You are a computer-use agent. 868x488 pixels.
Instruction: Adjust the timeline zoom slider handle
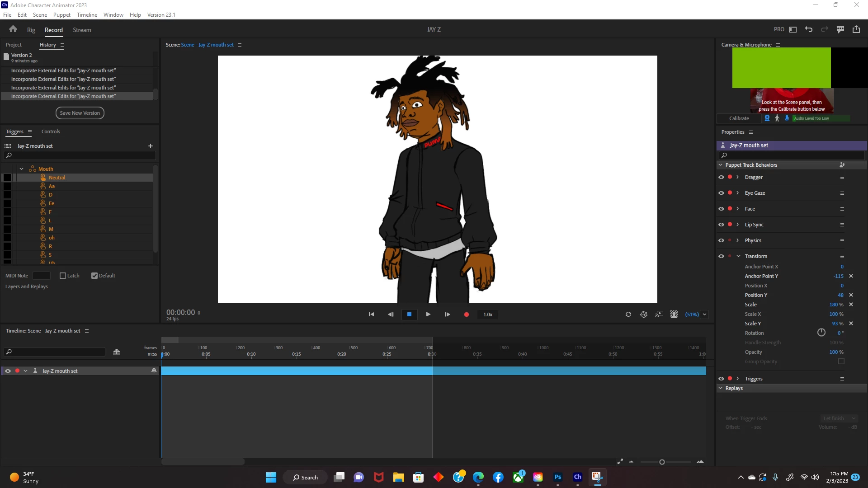(662, 462)
